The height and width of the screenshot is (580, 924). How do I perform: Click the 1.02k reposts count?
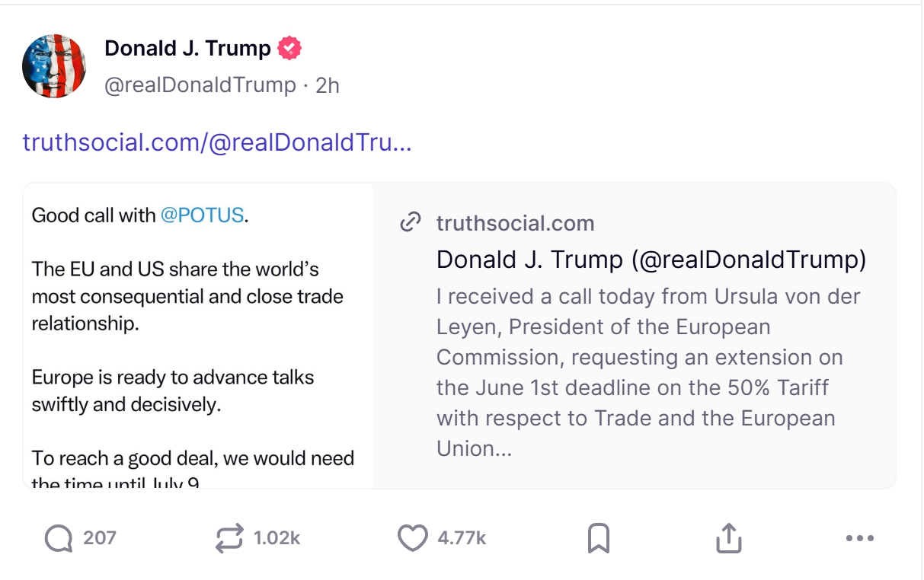pyautogui.click(x=277, y=539)
